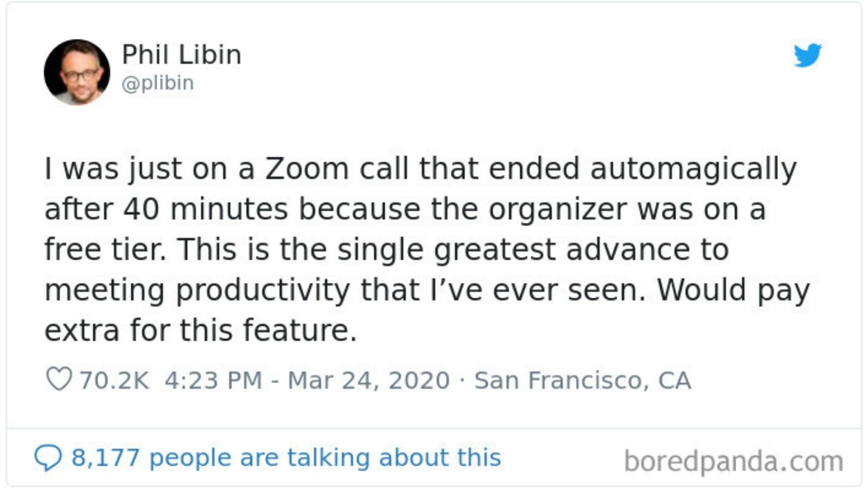Click '40 minutes' in the tweet text
This screenshot has width=868, height=488.
point(205,209)
